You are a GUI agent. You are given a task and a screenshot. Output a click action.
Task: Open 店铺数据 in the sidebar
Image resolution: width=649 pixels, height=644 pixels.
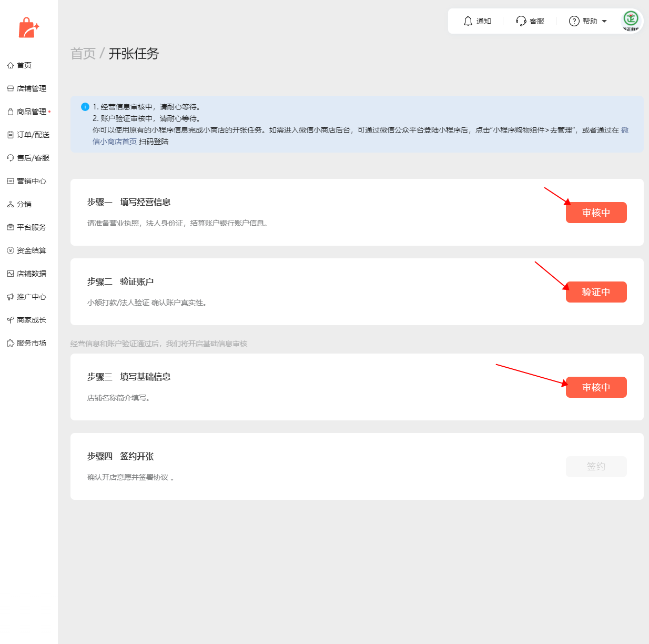32,274
